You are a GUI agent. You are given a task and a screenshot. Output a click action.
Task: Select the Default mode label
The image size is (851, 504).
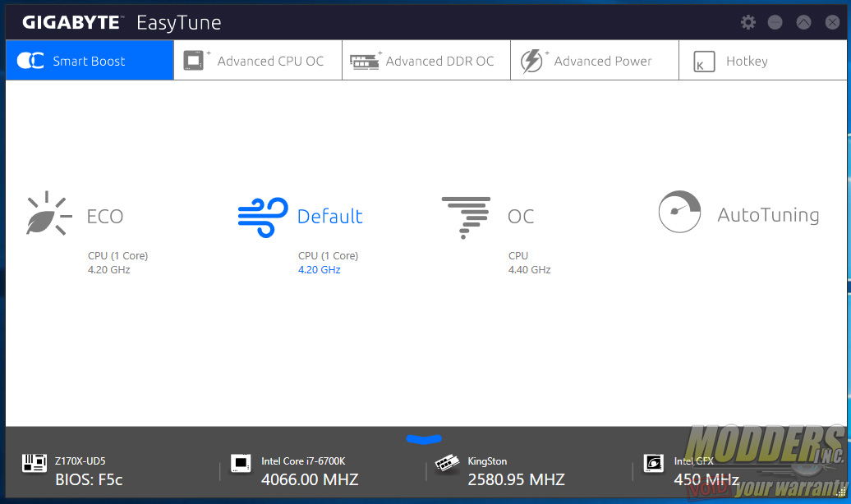[330, 217]
